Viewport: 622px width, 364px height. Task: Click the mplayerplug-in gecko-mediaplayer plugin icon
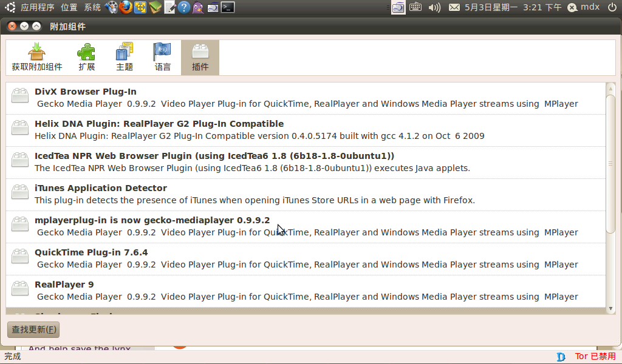[20, 224]
